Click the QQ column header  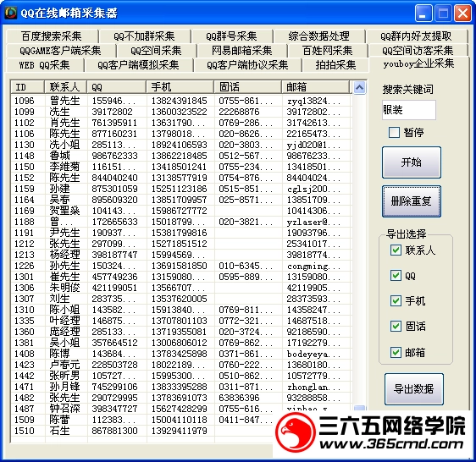tap(116, 87)
